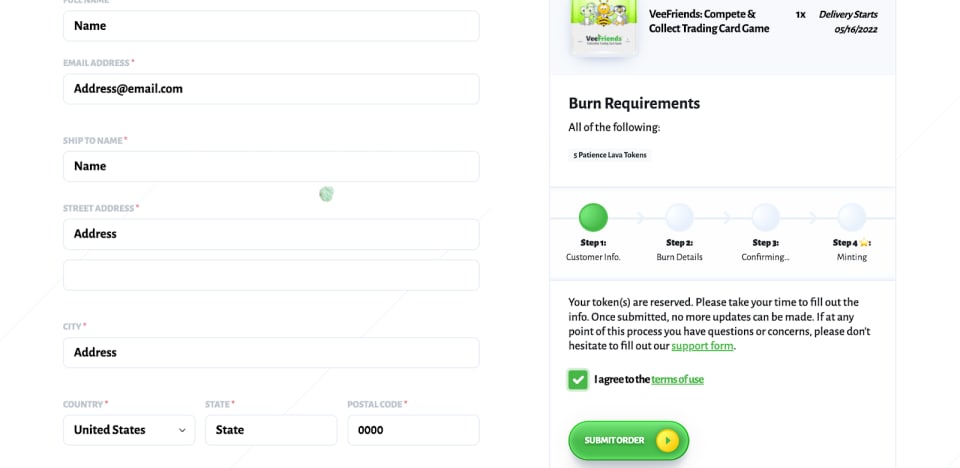Click the Full Name input field
The height and width of the screenshot is (468, 960).
pyautogui.click(x=270, y=26)
